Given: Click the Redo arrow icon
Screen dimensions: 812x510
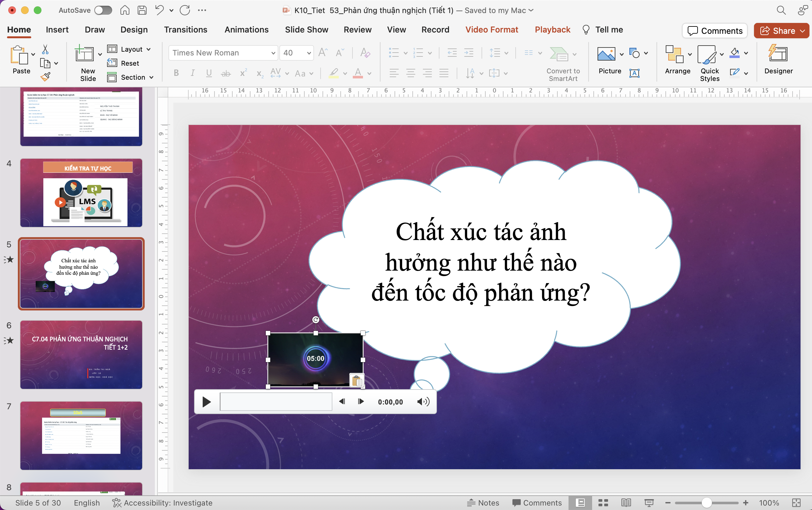Looking at the screenshot, I should pos(185,10).
